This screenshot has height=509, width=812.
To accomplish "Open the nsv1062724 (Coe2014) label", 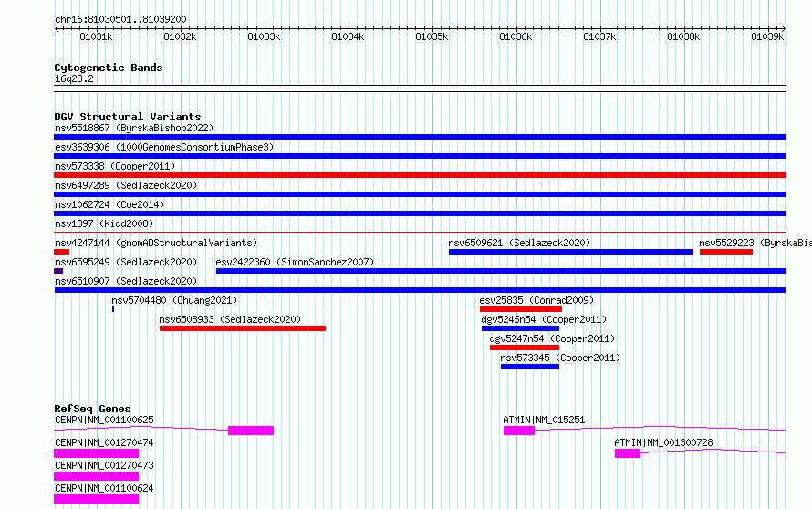I will pyautogui.click(x=109, y=204).
